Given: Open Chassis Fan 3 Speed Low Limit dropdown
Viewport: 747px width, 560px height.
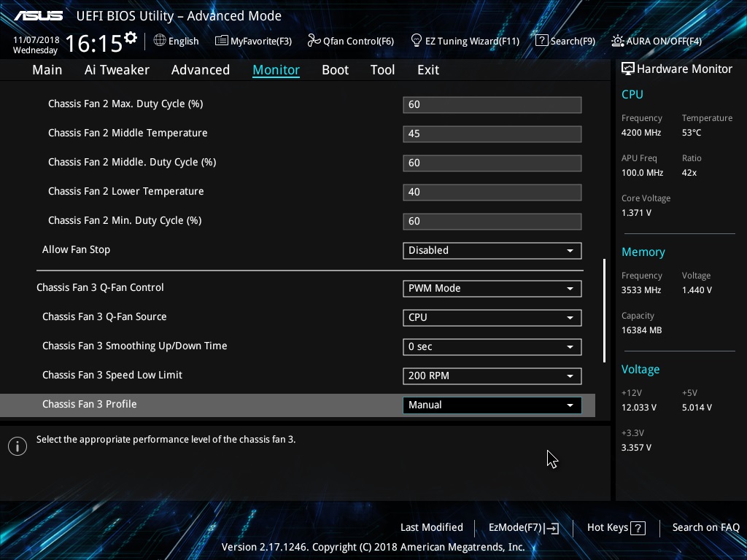Looking at the screenshot, I should pyautogui.click(x=492, y=376).
